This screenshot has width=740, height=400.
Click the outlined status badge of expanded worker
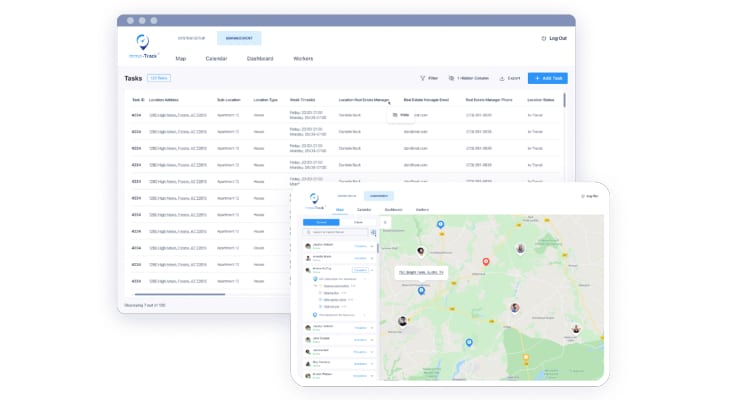coord(360,270)
